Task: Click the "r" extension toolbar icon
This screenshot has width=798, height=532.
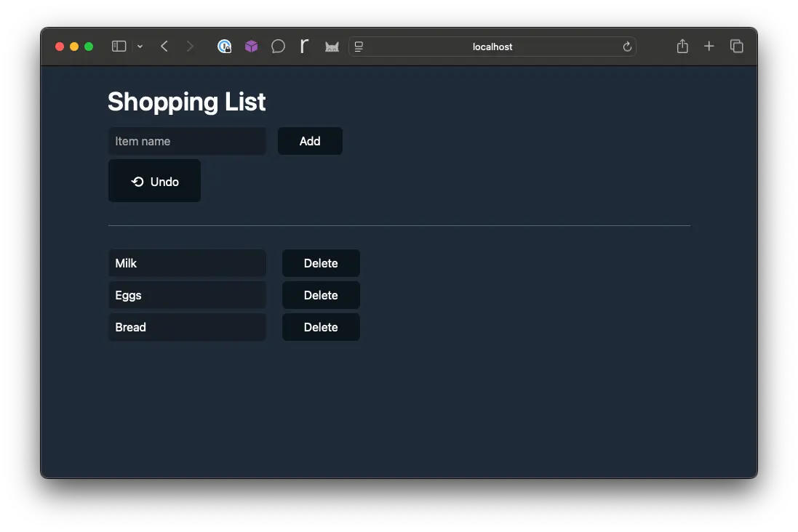Action: tap(305, 46)
